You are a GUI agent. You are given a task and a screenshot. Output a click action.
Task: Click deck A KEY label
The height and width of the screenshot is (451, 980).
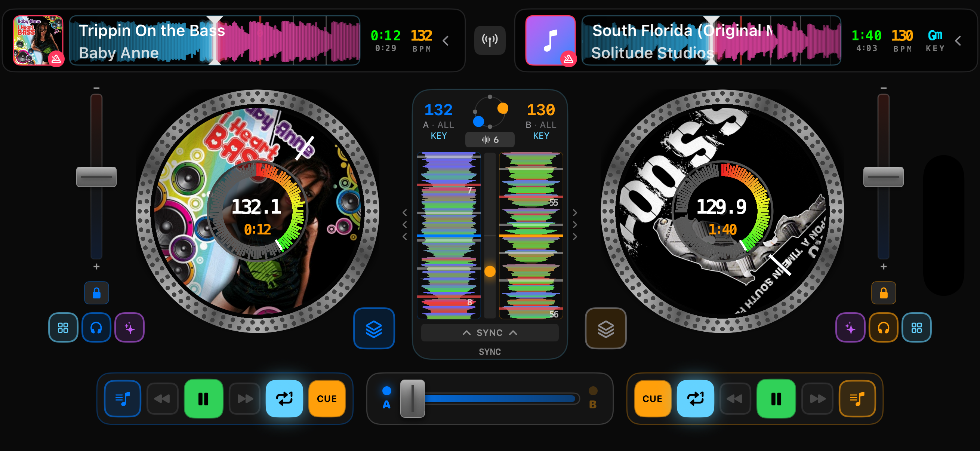[x=439, y=135]
